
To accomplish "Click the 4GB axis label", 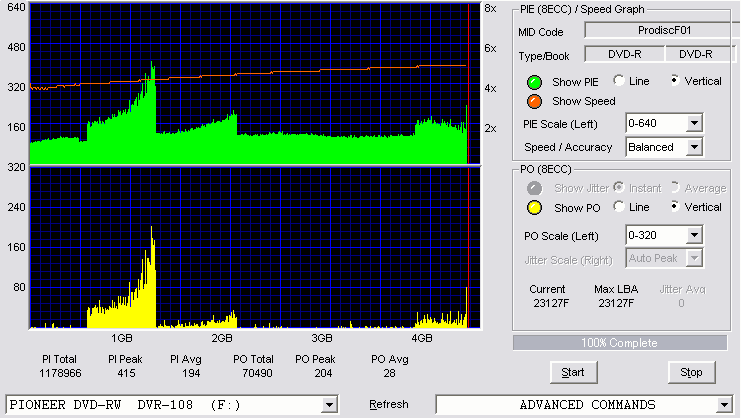I will tap(422, 338).
